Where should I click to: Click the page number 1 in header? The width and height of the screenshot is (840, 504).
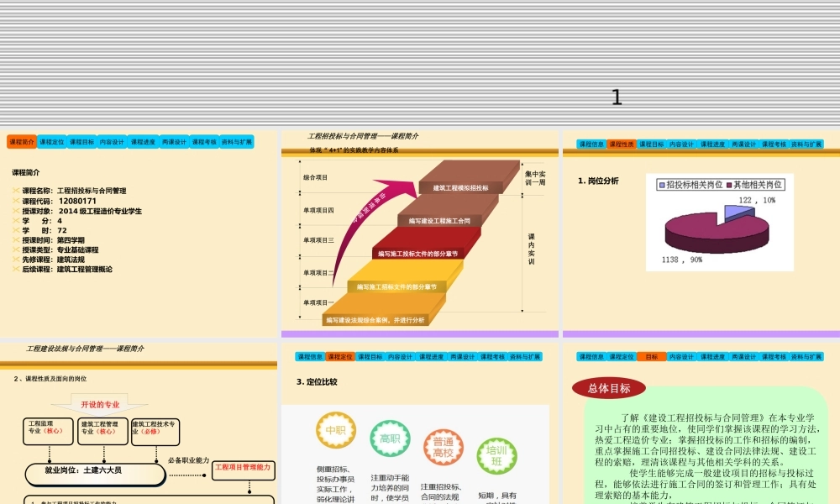click(617, 97)
